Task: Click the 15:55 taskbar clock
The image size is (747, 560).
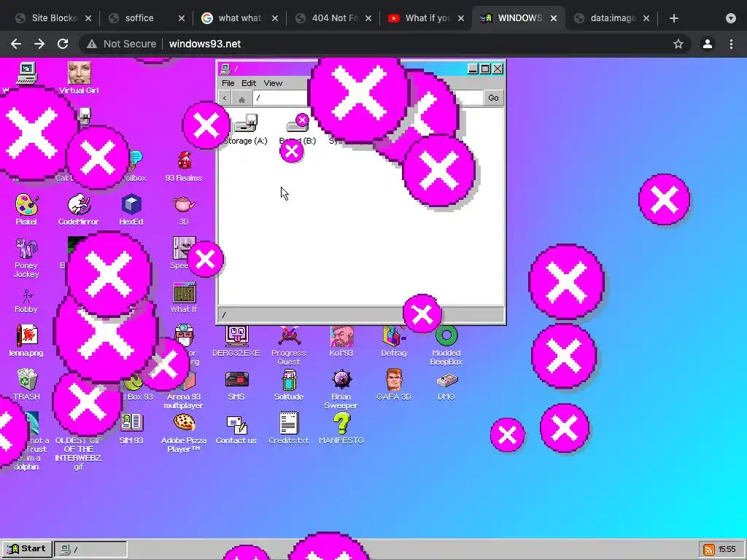Action: [x=727, y=549]
